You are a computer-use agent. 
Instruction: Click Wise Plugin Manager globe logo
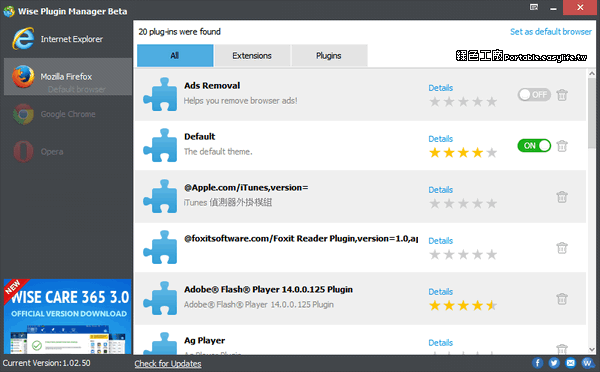[9, 11]
